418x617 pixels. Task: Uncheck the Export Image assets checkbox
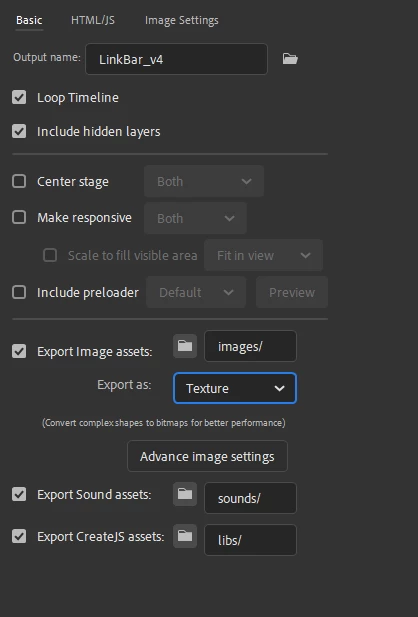[x=19, y=351]
